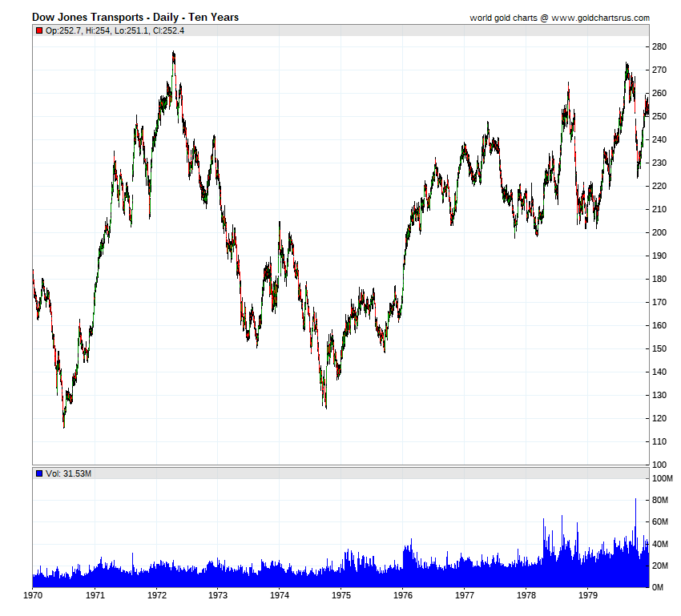The image size is (681, 616).
Task: Click the 0M volume axis label
Action: (658, 587)
